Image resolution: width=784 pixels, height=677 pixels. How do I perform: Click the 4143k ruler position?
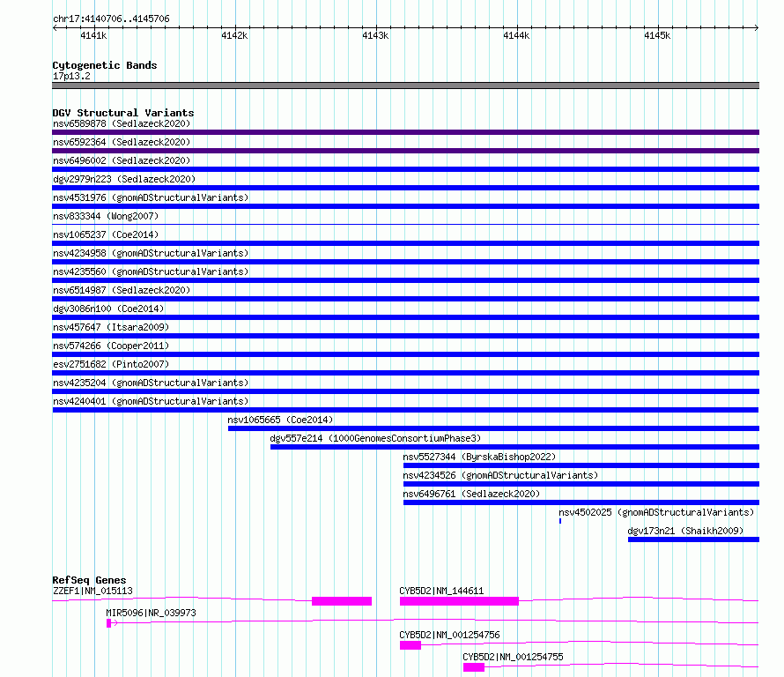375,35
